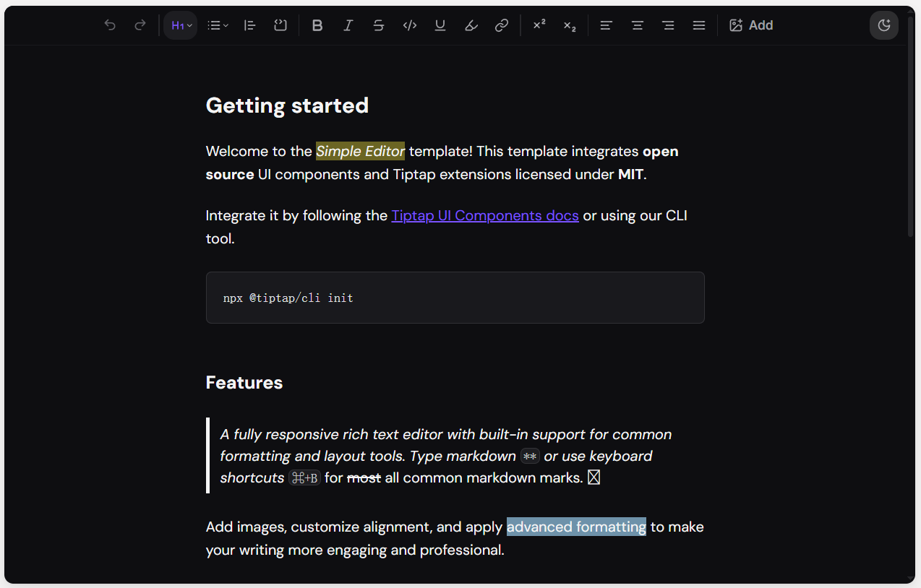The image size is (921, 588).
Task: Underline the selected text
Action: pyautogui.click(x=440, y=25)
